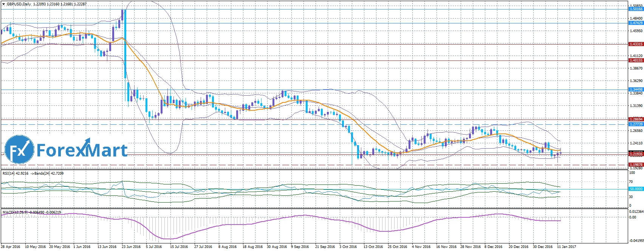644x251 pixels.
Task: Click the dropdown arrow beside GBPUSD,Daily
Action: pos(3,4)
